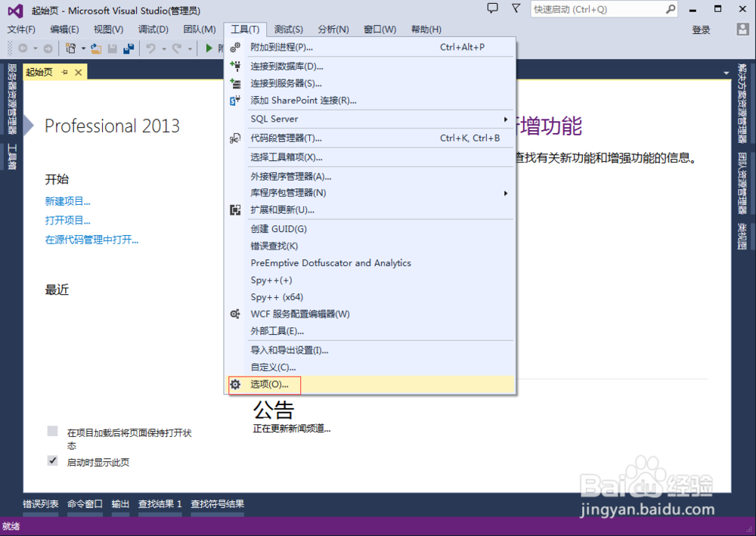Click the Save All toolbar icon
Image resolution: width=756 pixels, height=536 pixels.
(x=129, y=48)
